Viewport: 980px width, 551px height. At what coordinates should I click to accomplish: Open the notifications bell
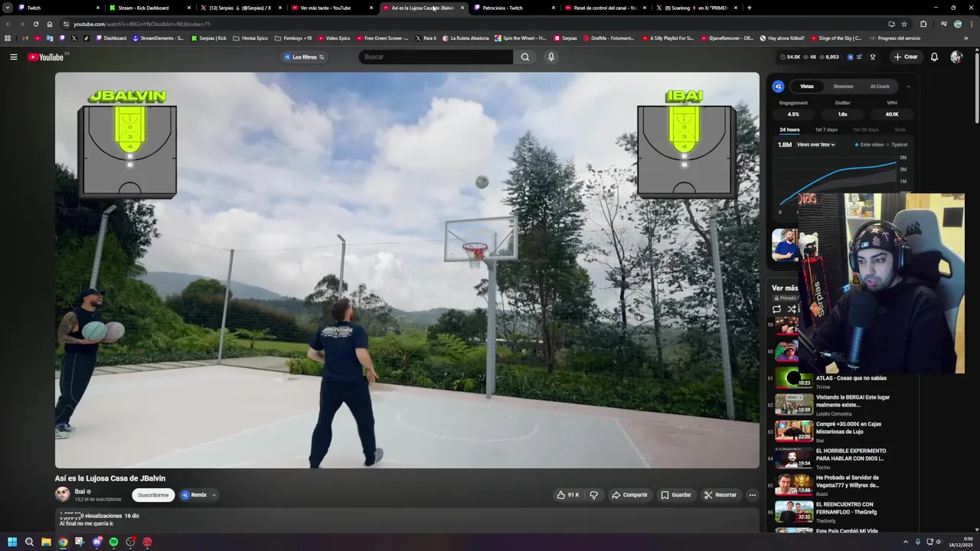point(934,57)
